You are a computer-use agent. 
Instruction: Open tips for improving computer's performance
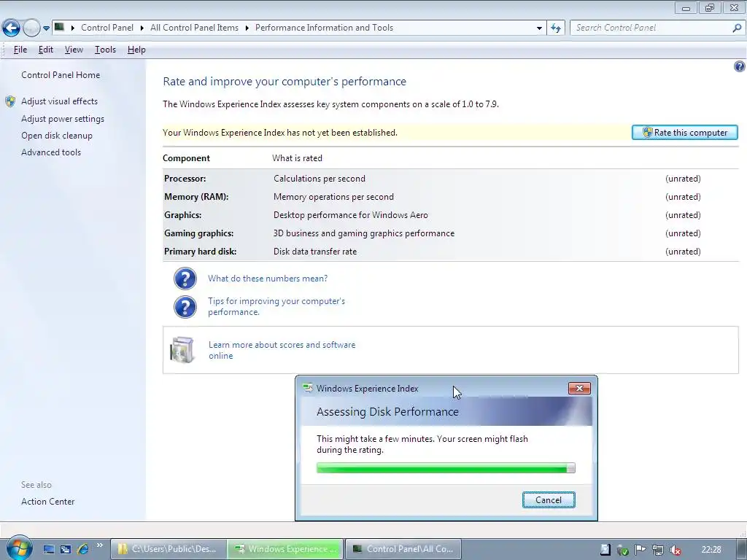coord(276,306)
